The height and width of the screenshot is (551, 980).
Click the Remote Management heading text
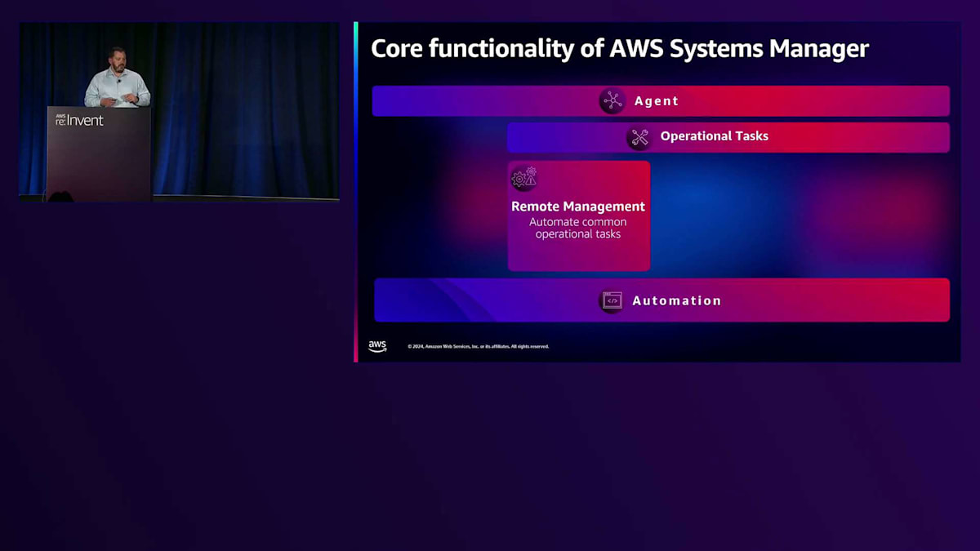tap(578, 207)
